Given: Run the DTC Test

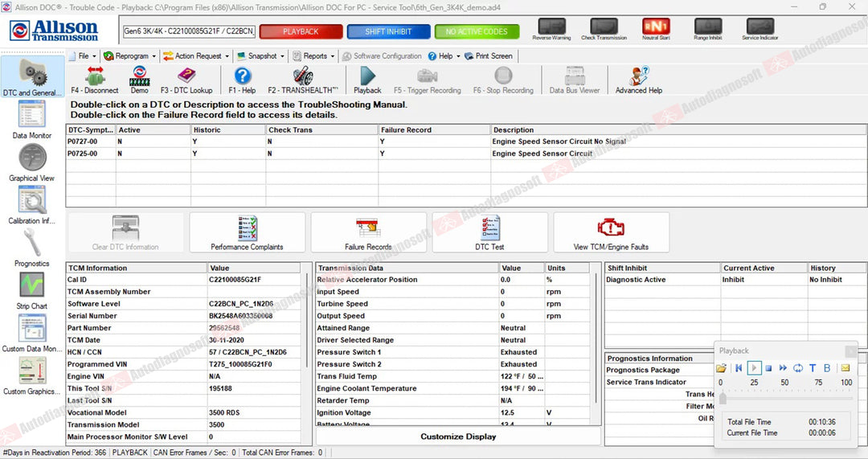Looking at the screenshot, I should 490,232.
